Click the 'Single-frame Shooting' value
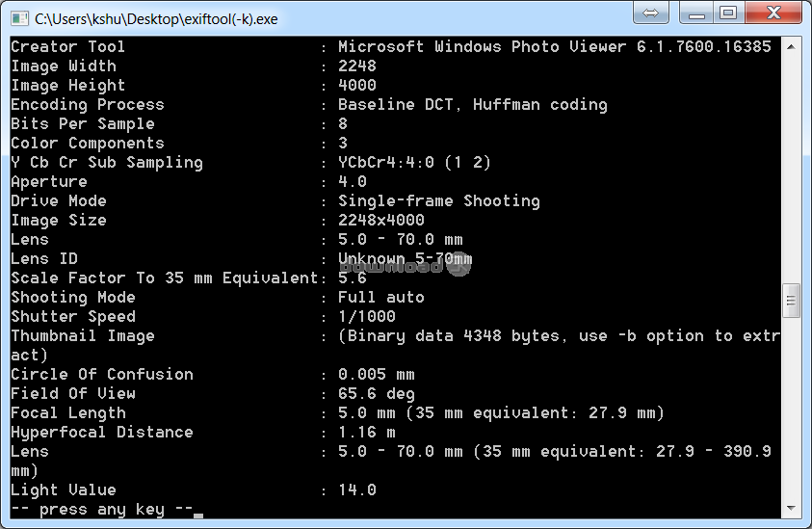The height and width of the screenshot is (529, 812). click(439, 200)
